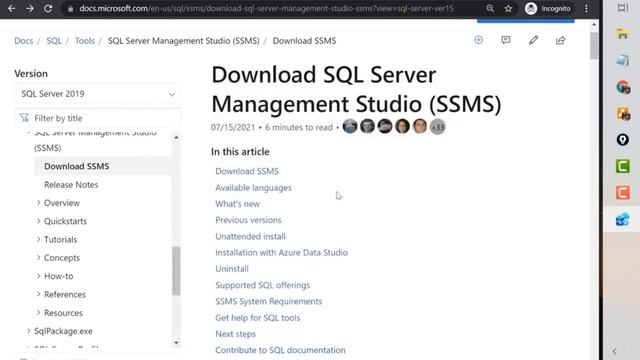This screenshot has height=360, width=640.
Task: Jump to Contribute to SQL documentation
Action: (280, 350)
